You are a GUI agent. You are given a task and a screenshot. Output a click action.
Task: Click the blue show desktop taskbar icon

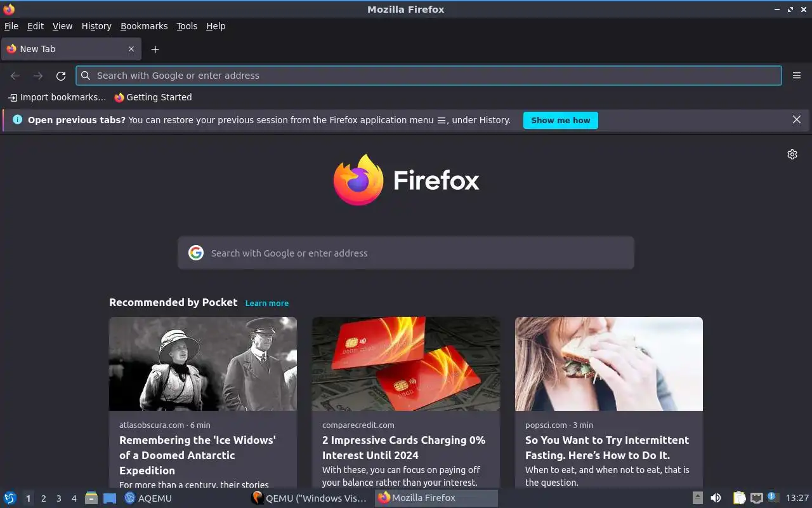[110, 498]
